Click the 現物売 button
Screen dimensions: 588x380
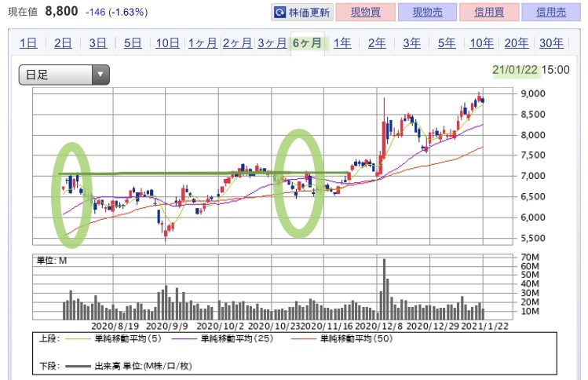tap(428, 12)
